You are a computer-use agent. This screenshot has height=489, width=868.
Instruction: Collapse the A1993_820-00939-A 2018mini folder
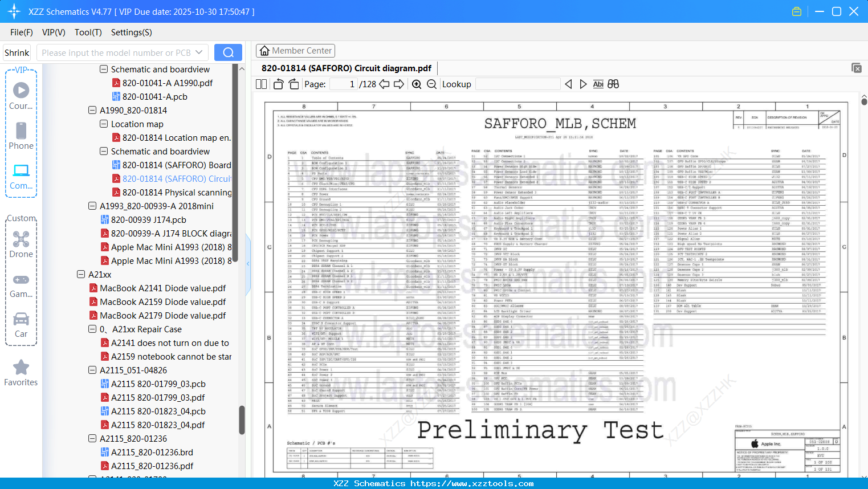pos(92,206)
